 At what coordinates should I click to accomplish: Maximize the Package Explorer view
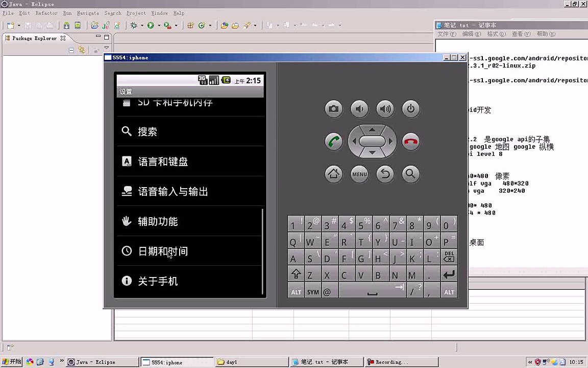[107, 37]
